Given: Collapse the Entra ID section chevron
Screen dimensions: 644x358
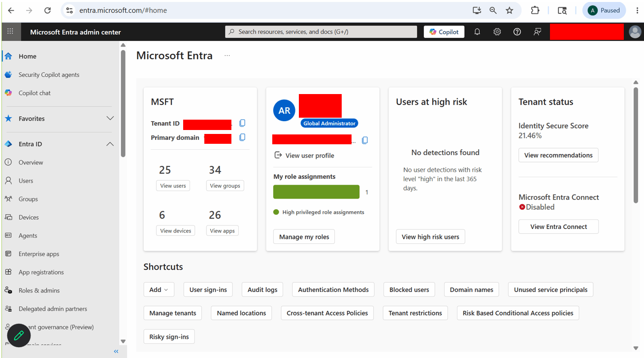Looking at the screenshot, I should 110,144.
